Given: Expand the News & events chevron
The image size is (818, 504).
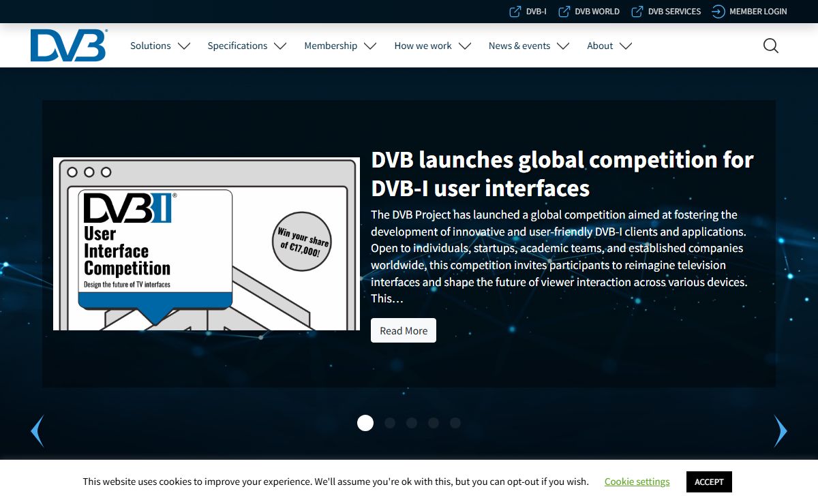Looking at the screenshot, I should (x=563, y=46).
